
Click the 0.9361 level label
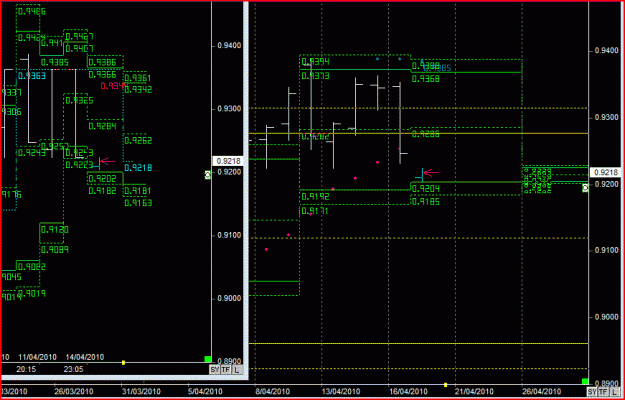click(138, 78)
